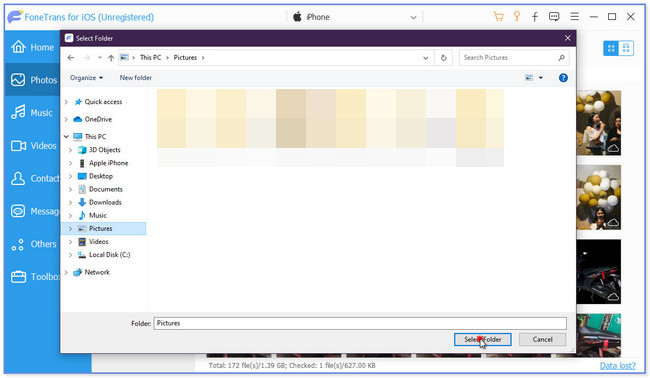650x378 pixels.
Task: Open the Facebook share icon
Action: [x=535, y=17]
